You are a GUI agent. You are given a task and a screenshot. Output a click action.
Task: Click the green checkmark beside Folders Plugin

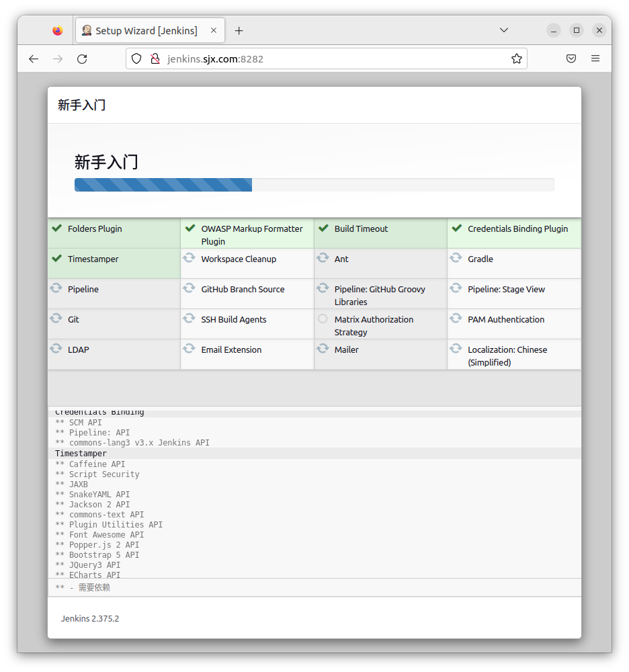pos(56,228)
